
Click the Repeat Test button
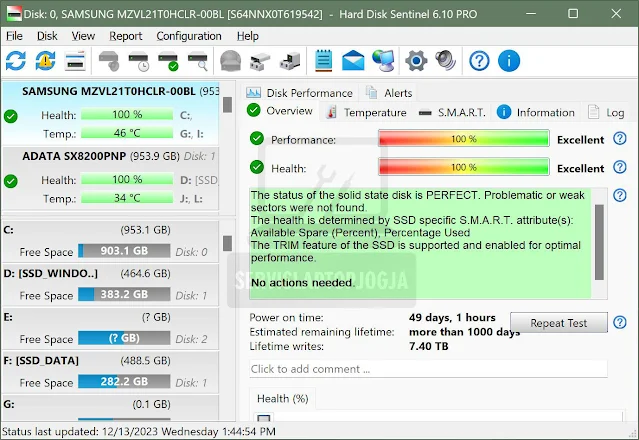coord(559,323)
